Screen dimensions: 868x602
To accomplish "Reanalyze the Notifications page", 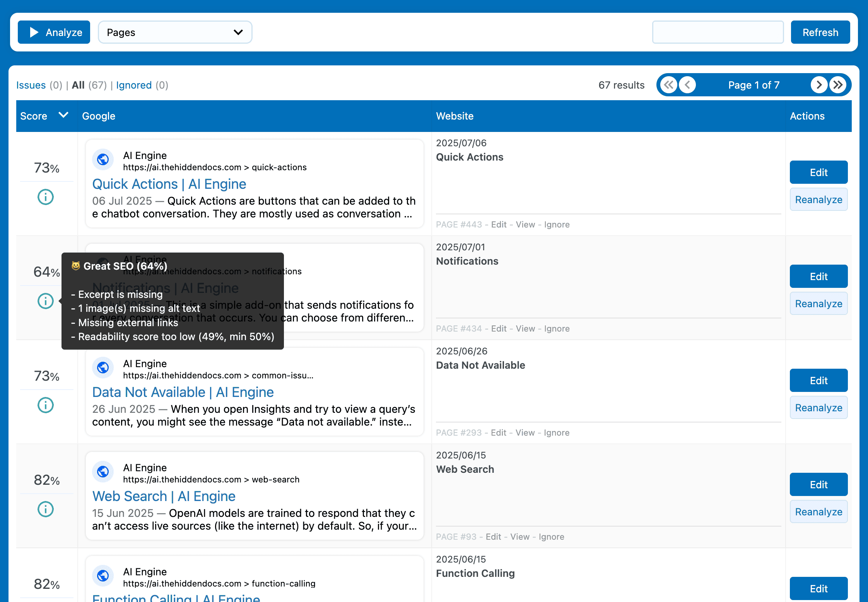I will [819, 304].
